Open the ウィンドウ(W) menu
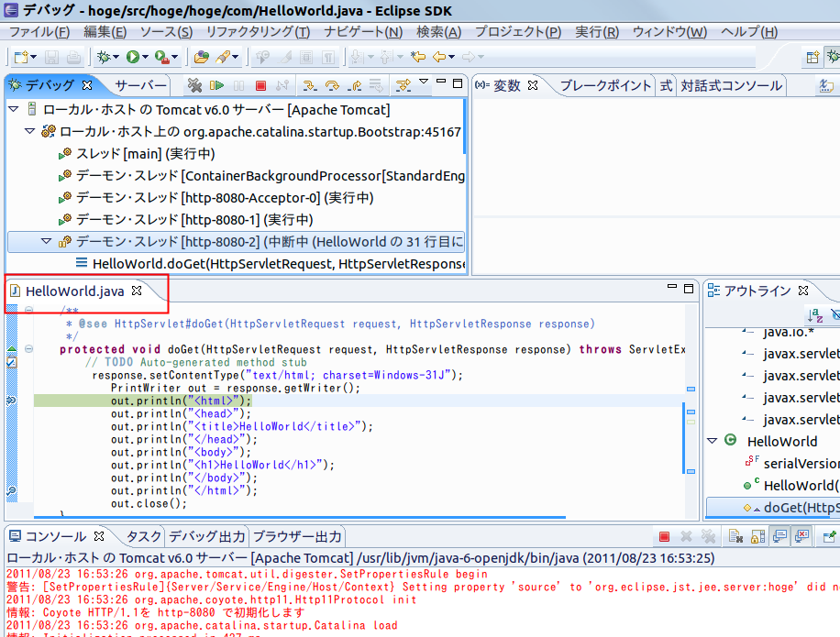The width and height of the screenshot is (840, 637). coord(669,32)
